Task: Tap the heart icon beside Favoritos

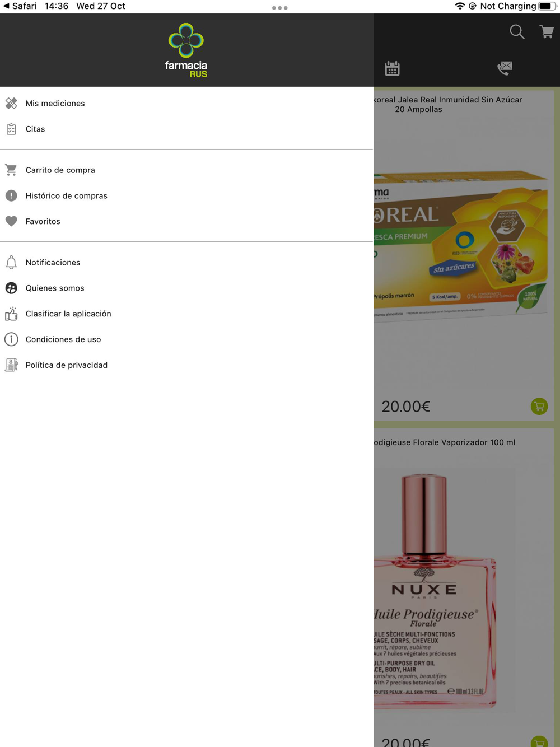Action: [11, 221]
